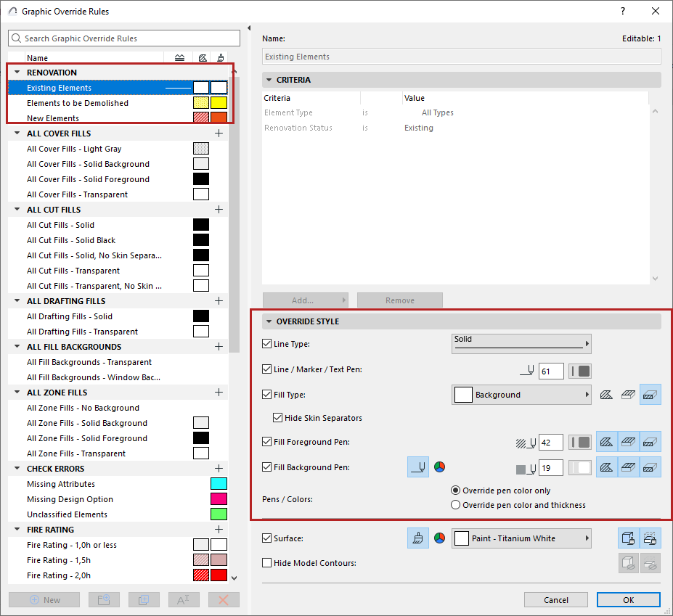Select RGB color mode for Fill Background Pen
The width and height of the screenshot is (673, 616).
pyautogui.click(x=439, y=467)
